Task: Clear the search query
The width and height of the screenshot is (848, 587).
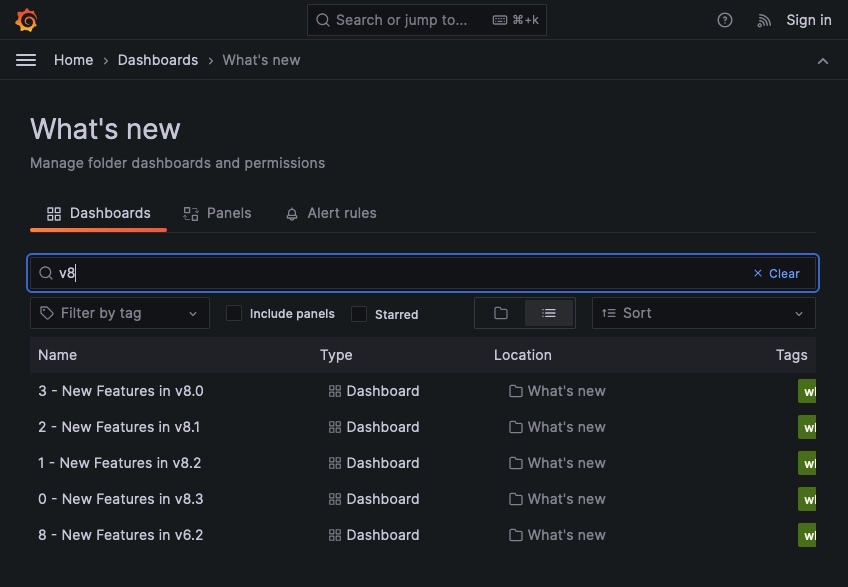Action: click(776, 273)
